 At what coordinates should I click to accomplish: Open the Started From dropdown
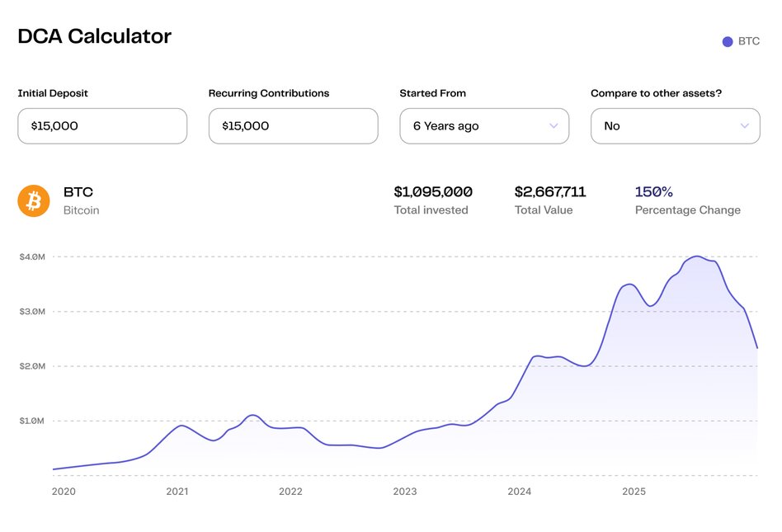click(483, 126)
